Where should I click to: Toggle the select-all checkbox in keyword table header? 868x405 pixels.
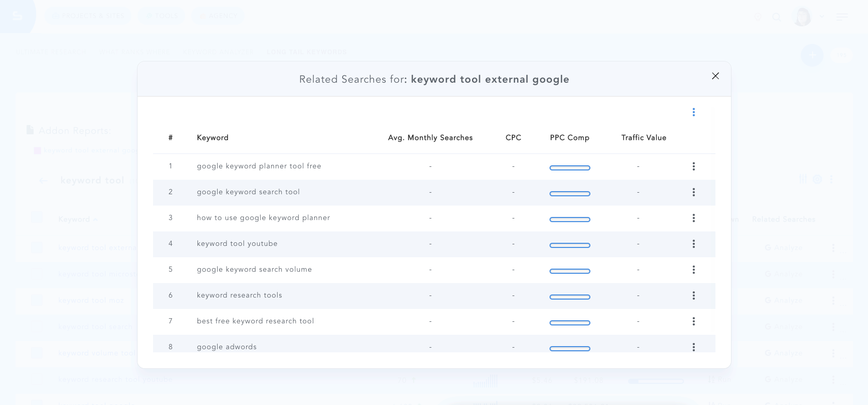coord(37,217)
